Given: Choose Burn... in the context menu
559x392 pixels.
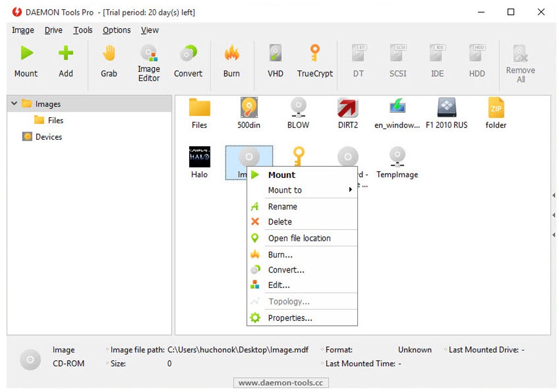Looking at the screenshot, I should point(302,255).
